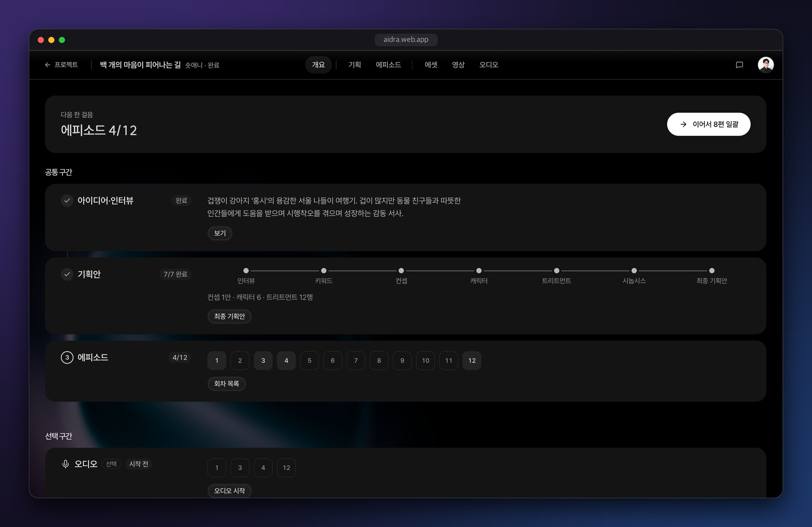Select the 트리트먼트 step marker

coord(557,271)
